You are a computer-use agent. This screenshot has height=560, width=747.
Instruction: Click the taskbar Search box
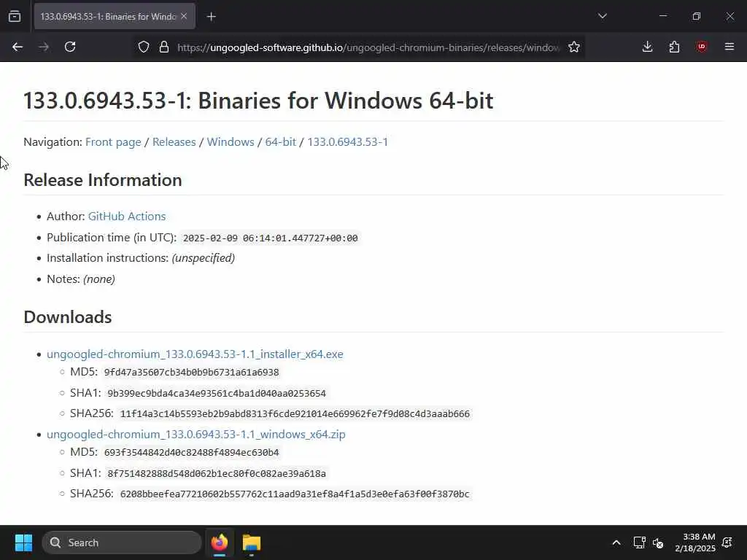122,542
